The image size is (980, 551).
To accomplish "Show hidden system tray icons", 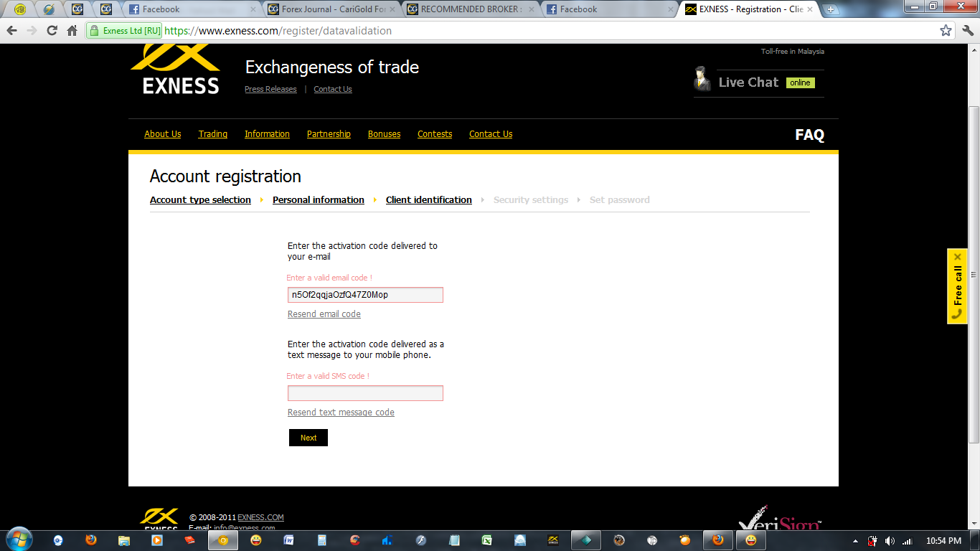I will pos(855,540).
